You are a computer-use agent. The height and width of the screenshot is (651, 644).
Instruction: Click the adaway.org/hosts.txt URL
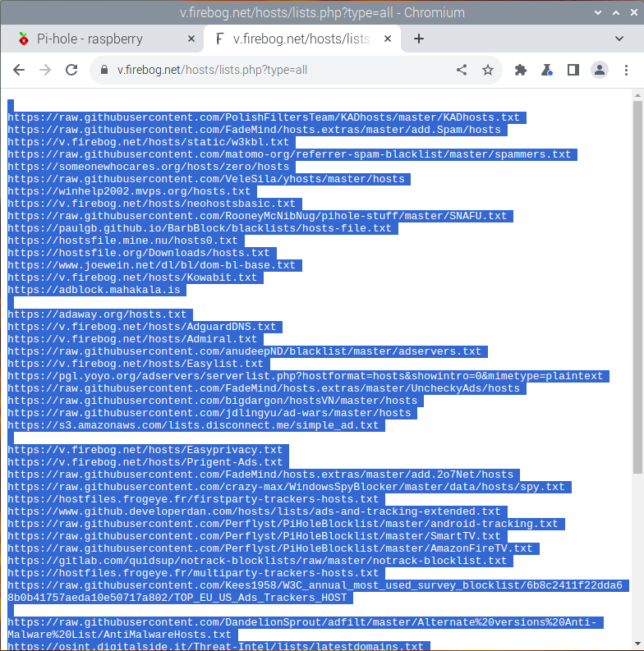pos(97,314)
